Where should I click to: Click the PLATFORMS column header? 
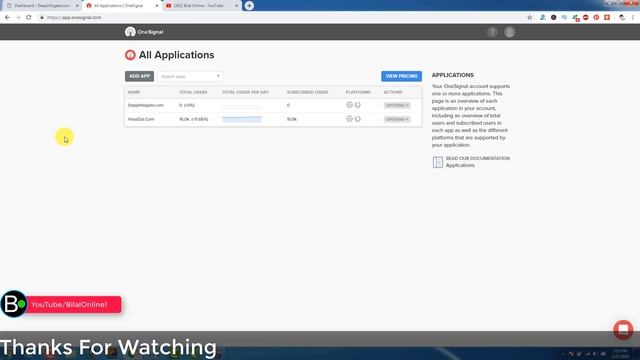tap(358, 92)
